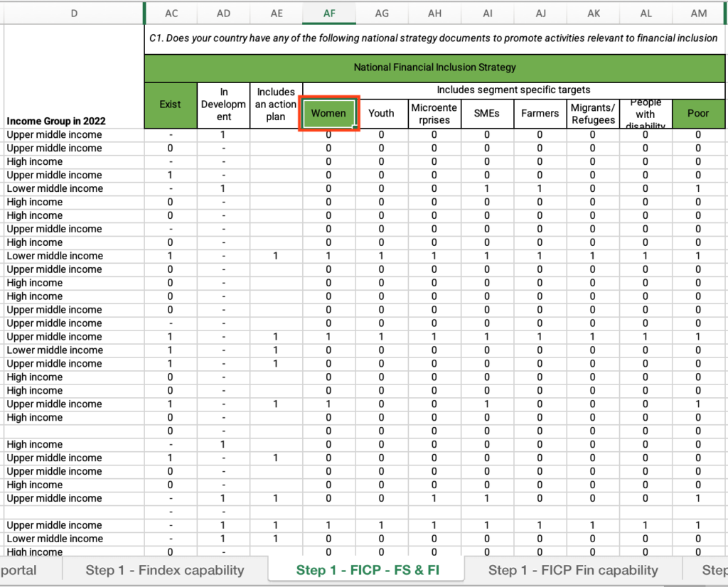This screenshot has height=587, width=728.
Task: Grab the fill handle on the Women cell
Action: click(355, 126)
